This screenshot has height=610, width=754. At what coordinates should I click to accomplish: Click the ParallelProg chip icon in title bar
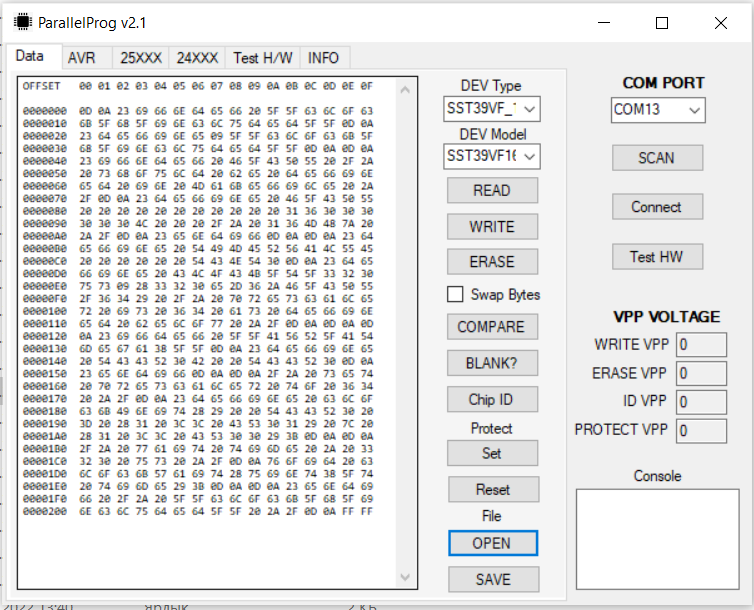tap(22, 22)
